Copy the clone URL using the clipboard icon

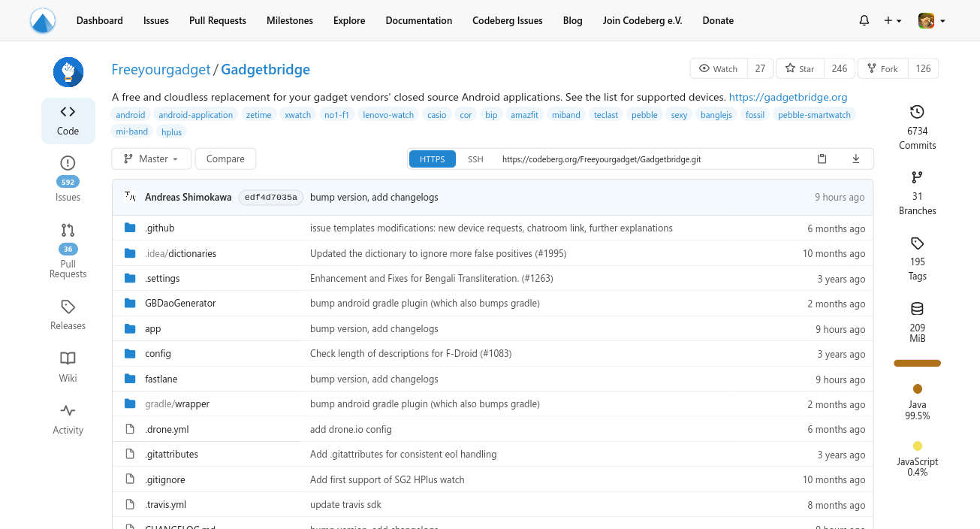click(822, 159)
